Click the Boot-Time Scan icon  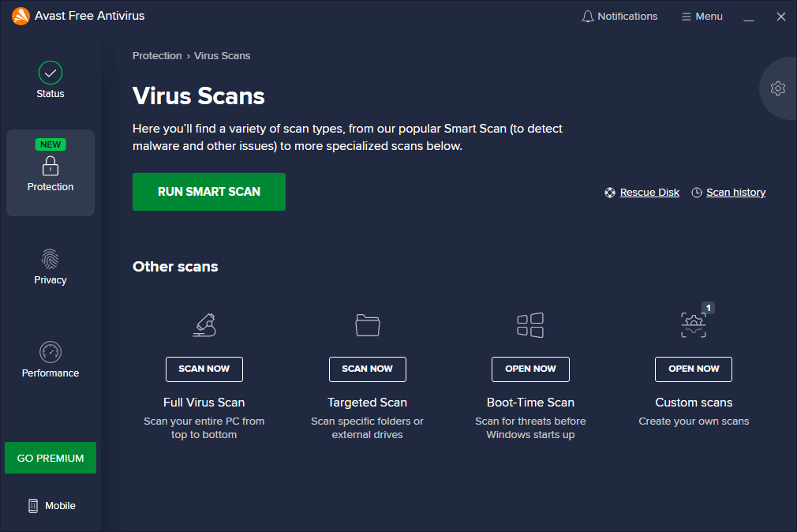[530, 325]
